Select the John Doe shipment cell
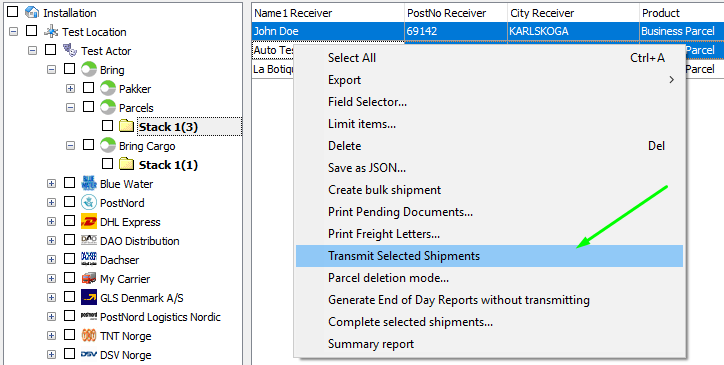The width and height of the screenshot is (724, 365). 328,31
